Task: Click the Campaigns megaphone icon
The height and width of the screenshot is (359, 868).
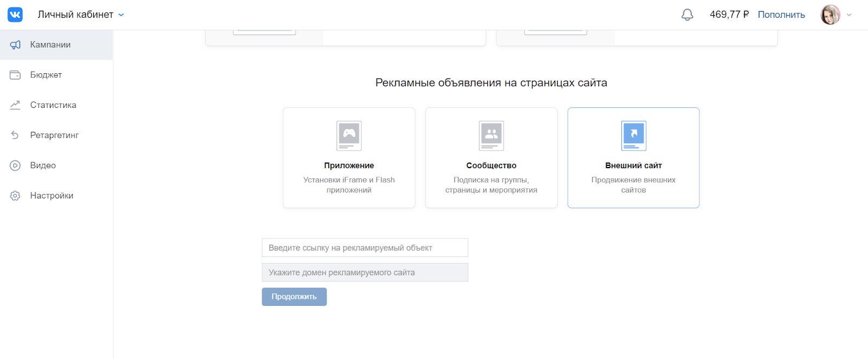Action: tap(15, 45)
